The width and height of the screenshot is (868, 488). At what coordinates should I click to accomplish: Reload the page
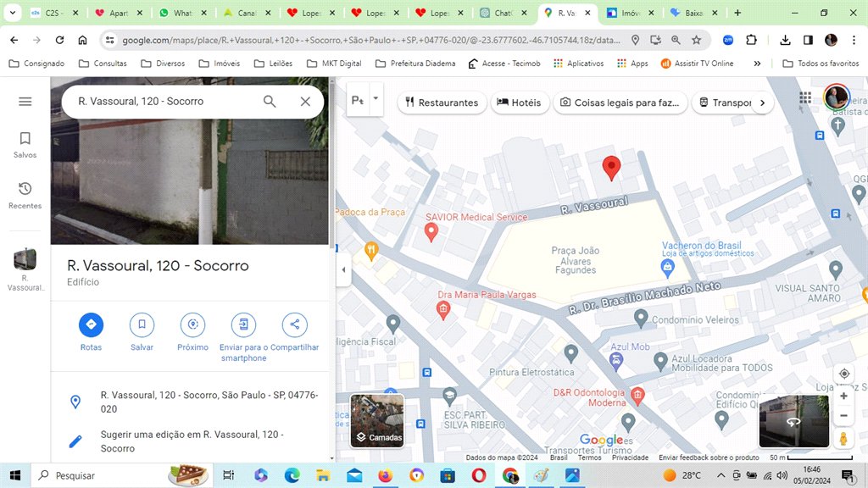tap(59, 40)
